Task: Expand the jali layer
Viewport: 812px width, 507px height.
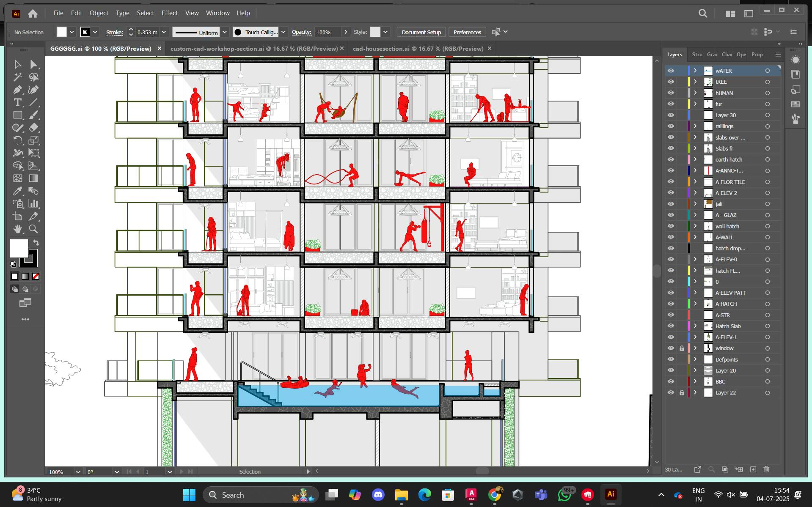Action: pyautogui.click(x=695, y=204)
